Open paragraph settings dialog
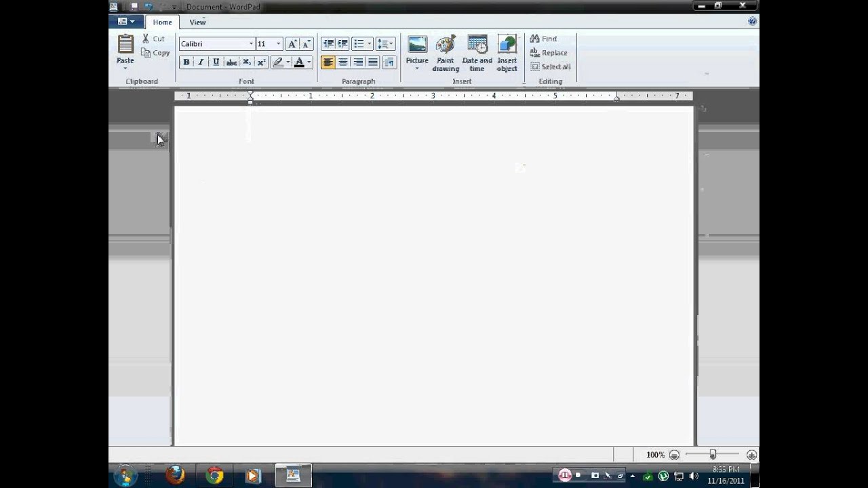This screenshot has width=868, height=488. click(x=389, y=62)
